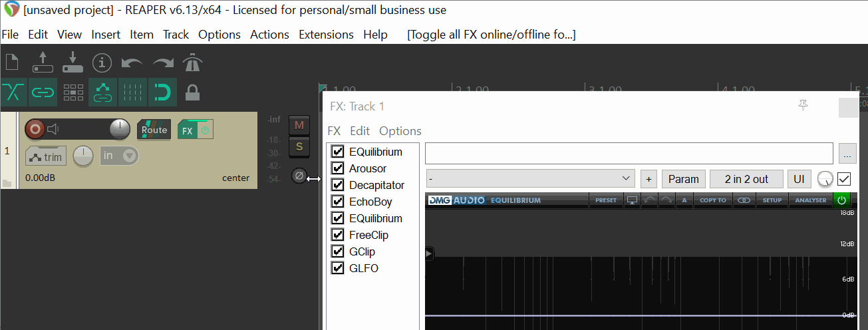Click the track 1 pan knob
868x330 pixels.
click(83, 156)
